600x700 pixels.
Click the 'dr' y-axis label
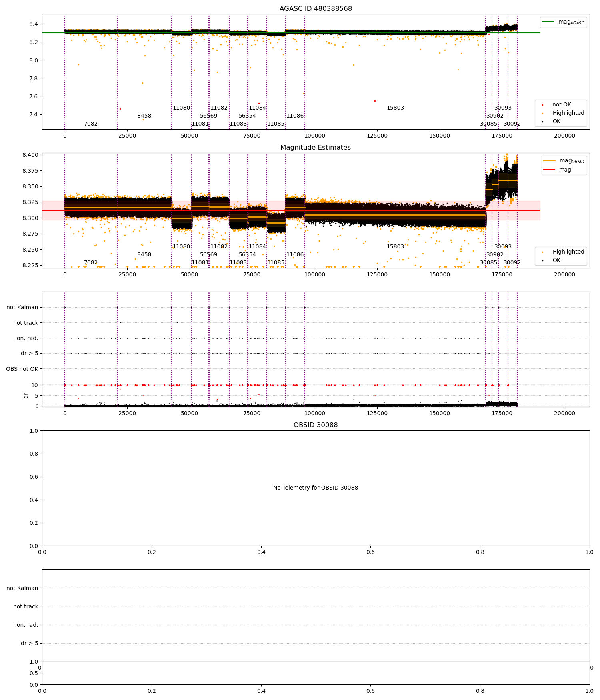tap(26, 396)
